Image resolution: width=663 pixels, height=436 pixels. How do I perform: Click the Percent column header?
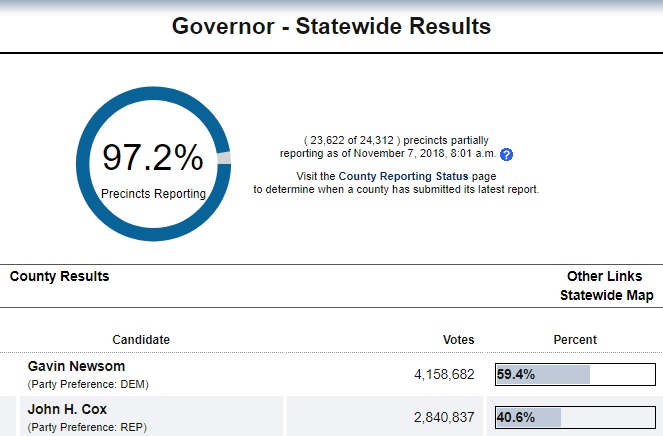coord(575,340)
